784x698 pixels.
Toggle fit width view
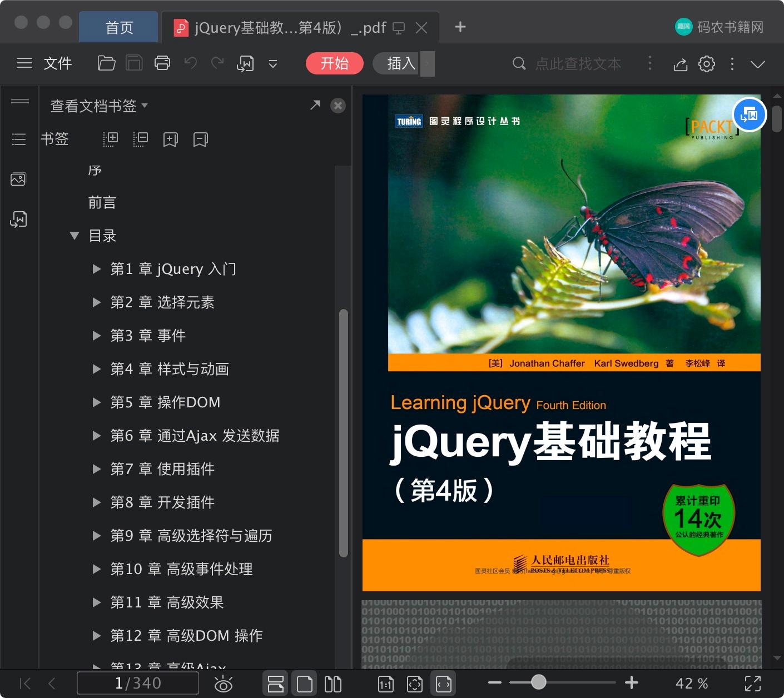[444, 684]
